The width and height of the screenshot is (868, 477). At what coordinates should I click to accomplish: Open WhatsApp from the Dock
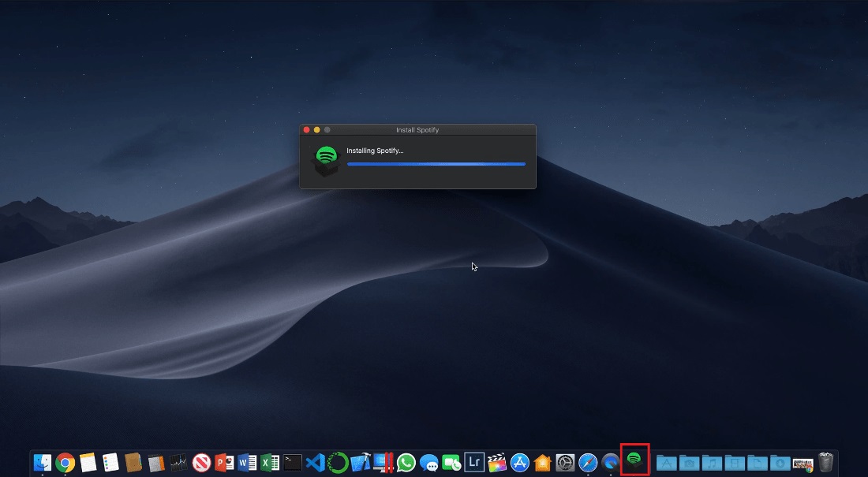(x=406, y=462)
